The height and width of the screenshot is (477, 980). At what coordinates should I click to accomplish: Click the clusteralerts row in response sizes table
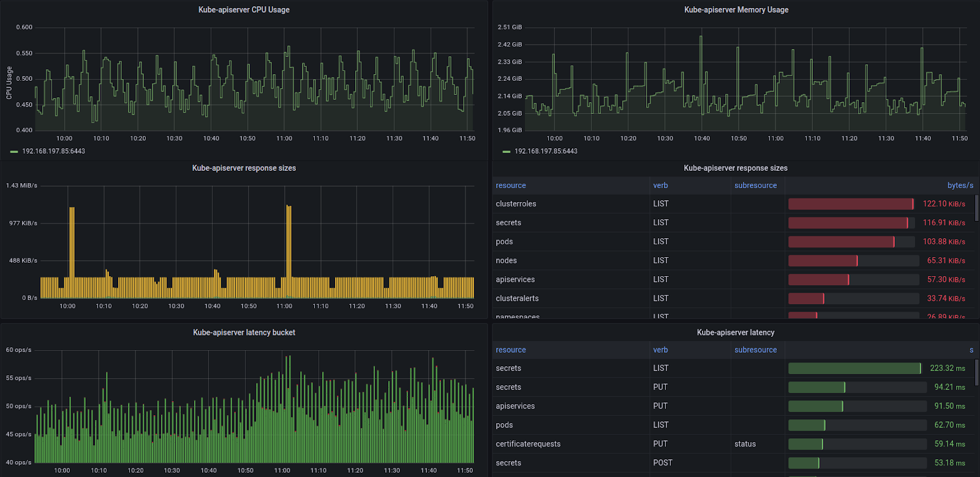(517, 299)
